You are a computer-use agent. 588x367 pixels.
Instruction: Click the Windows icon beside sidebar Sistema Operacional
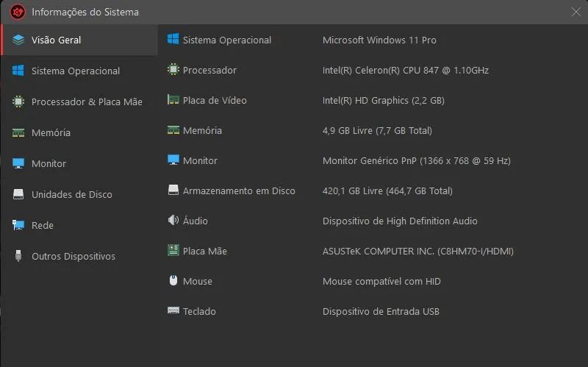coord(18,71)
